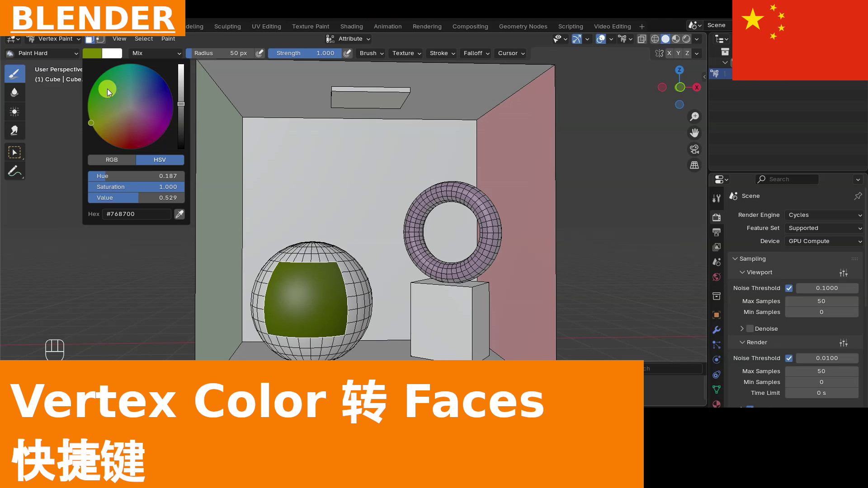Open the viewport shading options dropdown
Screen dimensions: 868x488
697,39
